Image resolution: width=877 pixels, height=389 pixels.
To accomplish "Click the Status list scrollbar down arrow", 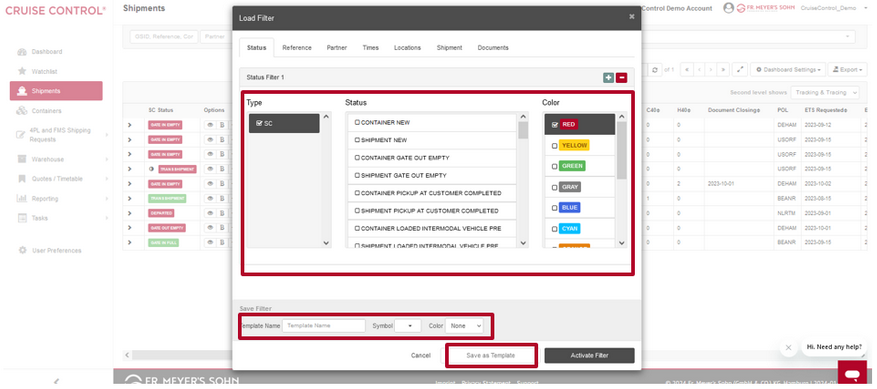I will click(523, 243).
